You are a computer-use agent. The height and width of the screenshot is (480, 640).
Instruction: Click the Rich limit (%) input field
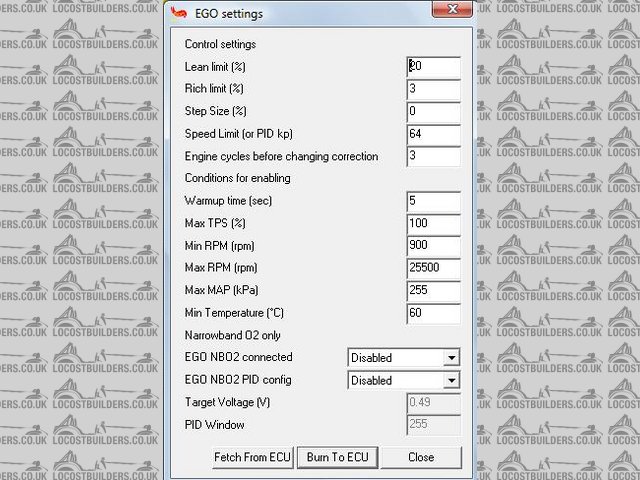point(433,89)
